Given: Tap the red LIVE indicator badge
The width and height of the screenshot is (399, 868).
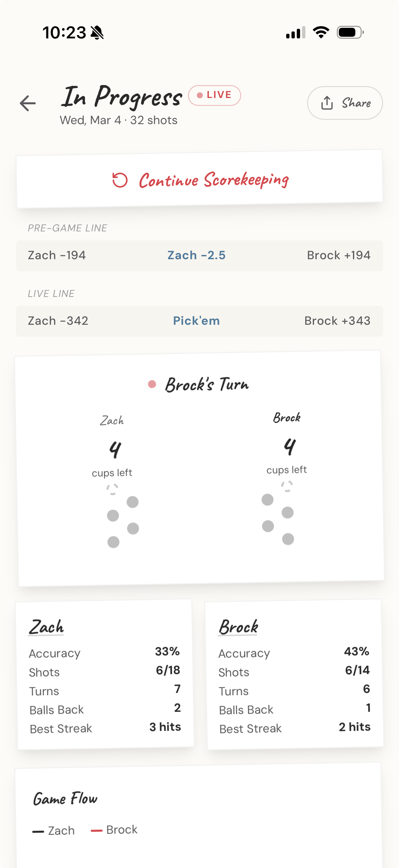Looking at the screenshot, I should (214, 95).
